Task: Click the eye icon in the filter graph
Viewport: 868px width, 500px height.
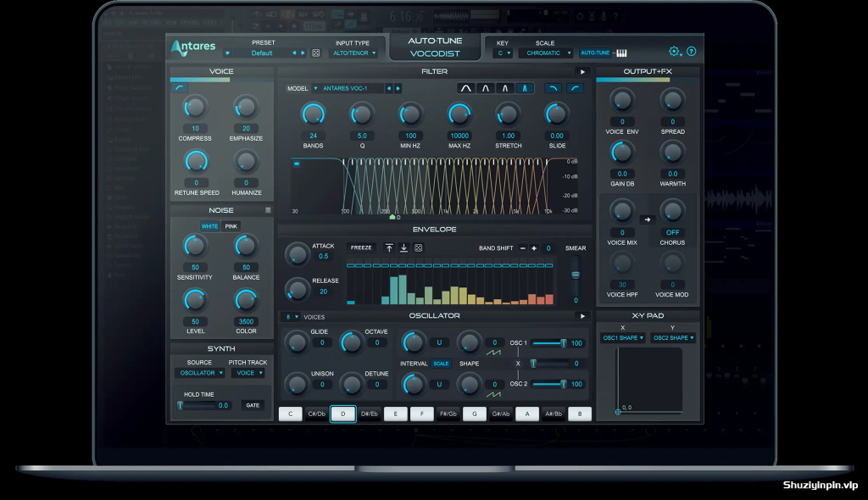Action: pos(297,164)
